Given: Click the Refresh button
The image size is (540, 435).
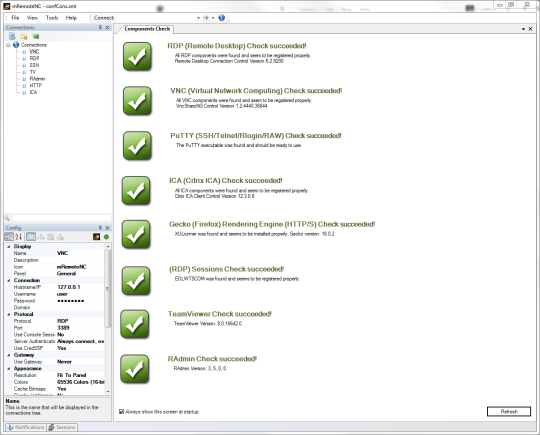Looking at the screenshot, I should [509, 412].
